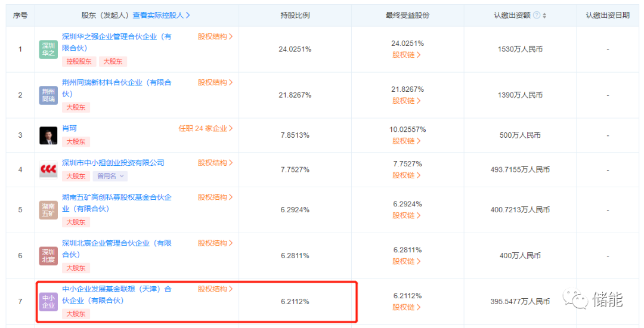Click the 控股股东 tag in row 1
Viewport: 644px width, 328px height.
pos(79,61)
